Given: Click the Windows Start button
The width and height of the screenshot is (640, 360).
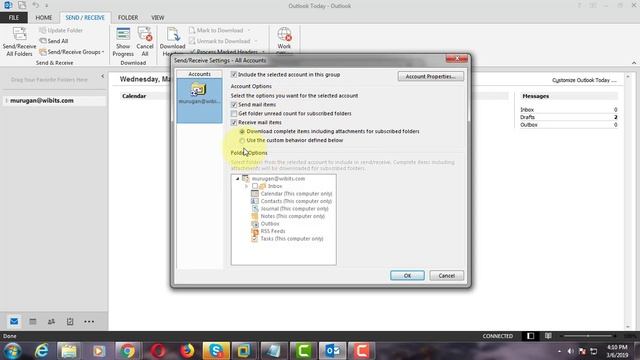Looking at the screenshot, I should [x=12, y=351].
